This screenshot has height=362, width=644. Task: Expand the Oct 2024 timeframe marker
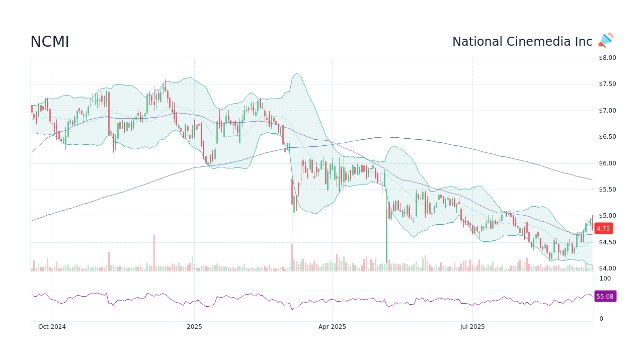pyautogui.click(x=52, y=326)
